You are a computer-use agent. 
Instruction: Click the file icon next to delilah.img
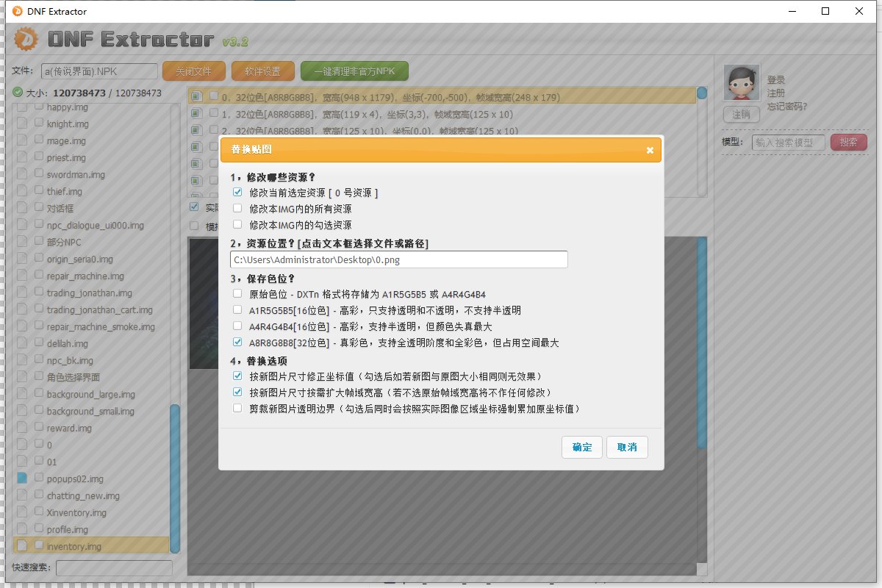point(22,343)
